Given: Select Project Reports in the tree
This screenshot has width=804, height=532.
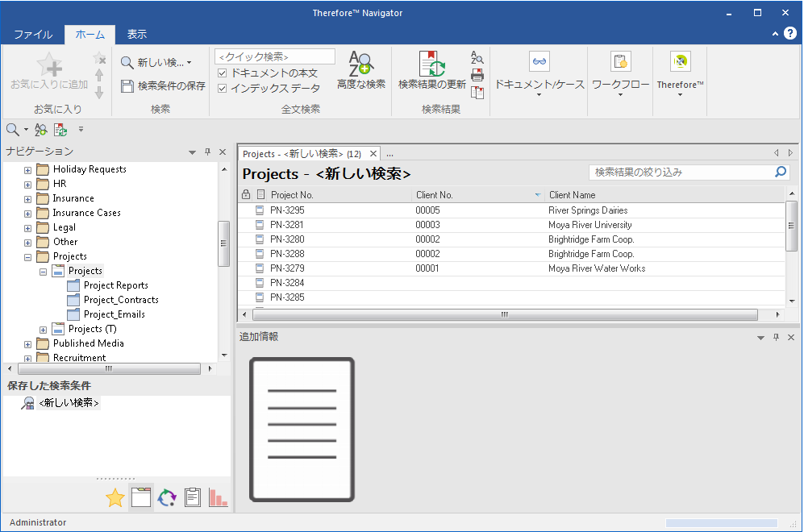Looking at the screenshot, I should pyautogui.click(x=116, y=285).
